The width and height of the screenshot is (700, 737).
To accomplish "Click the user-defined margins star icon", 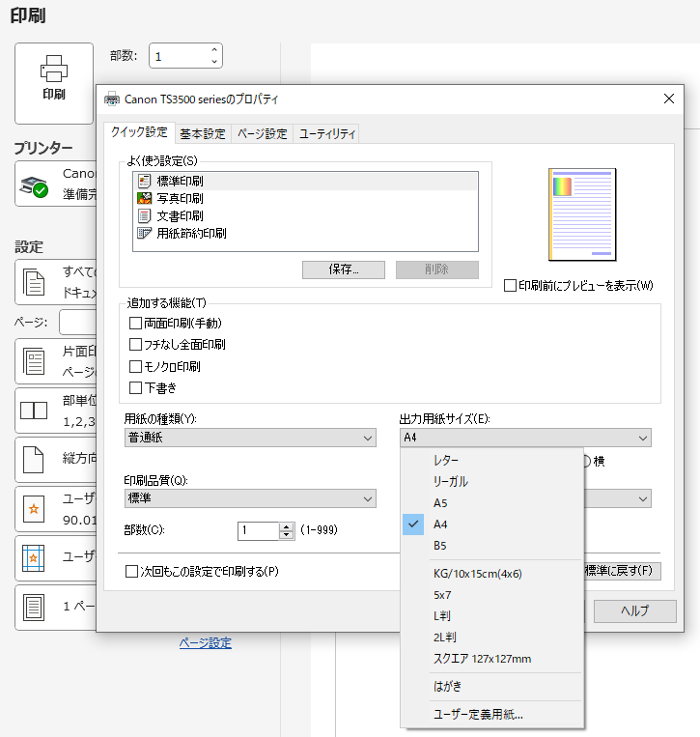I will click(34, 558).
